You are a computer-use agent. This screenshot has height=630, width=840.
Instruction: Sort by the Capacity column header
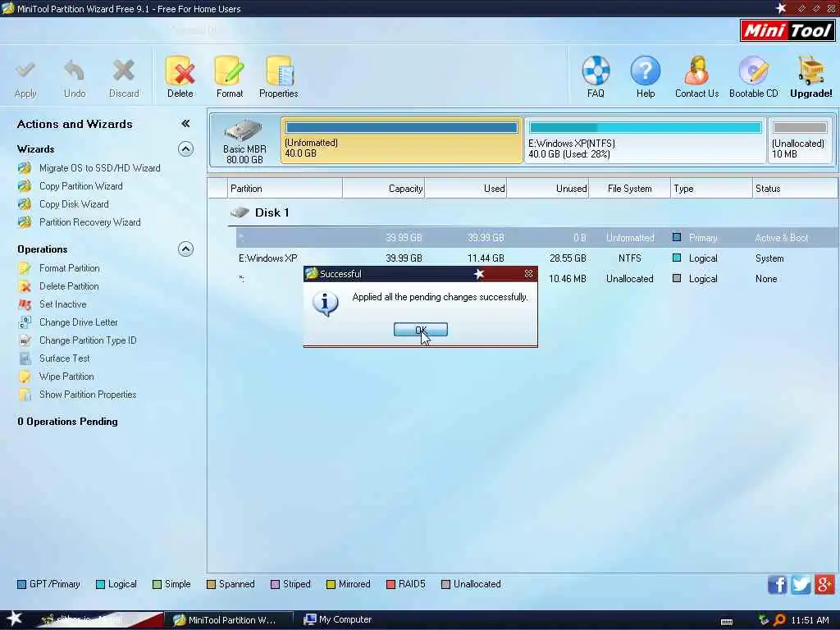pos(384,189)
